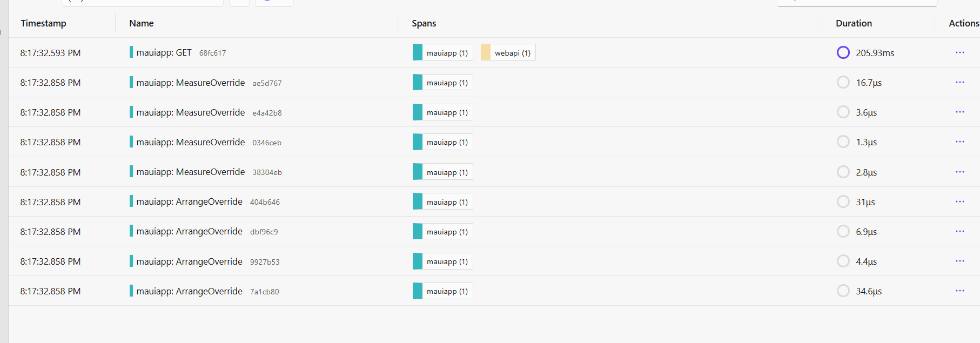Click the trace filter input field at top
Screen dimensions: 980x343
coord(142,2)
